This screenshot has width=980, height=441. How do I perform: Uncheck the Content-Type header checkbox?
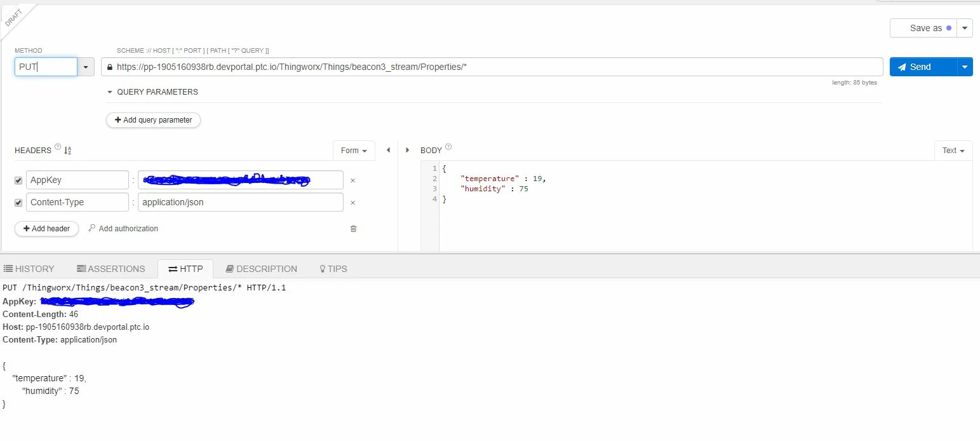18,203
